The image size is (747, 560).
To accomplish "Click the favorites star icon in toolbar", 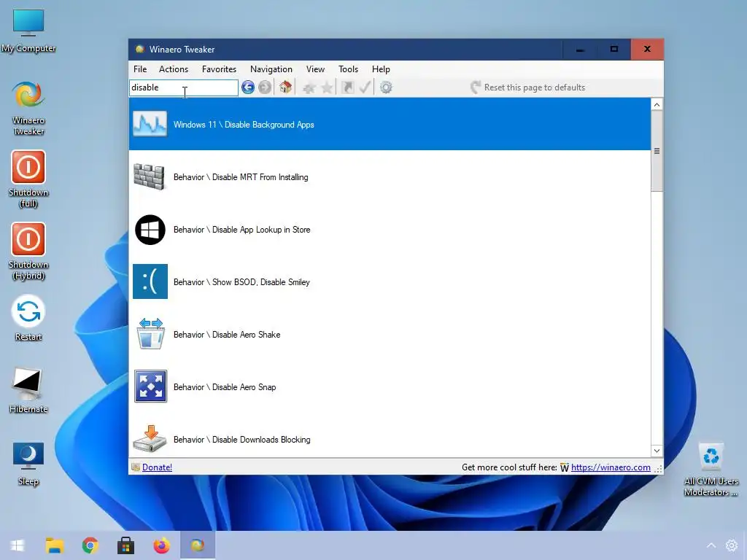I will click(x=327, y=87).
